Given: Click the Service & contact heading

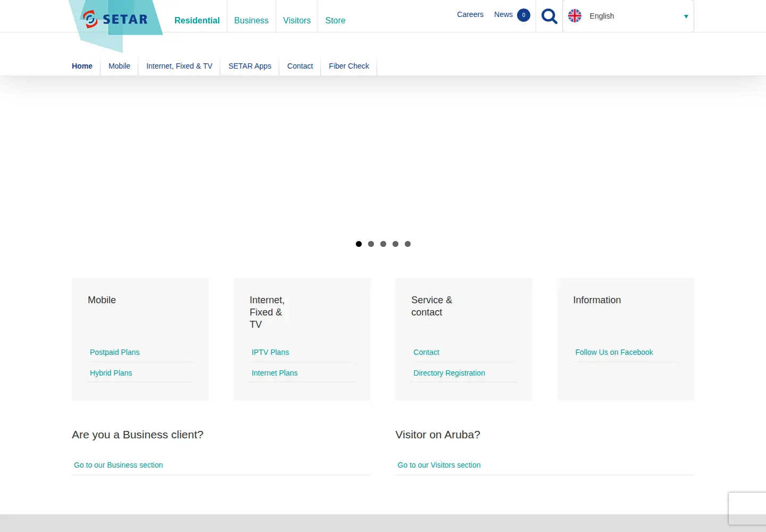Looking at the screenshot, I should click(x=431, y=306).
